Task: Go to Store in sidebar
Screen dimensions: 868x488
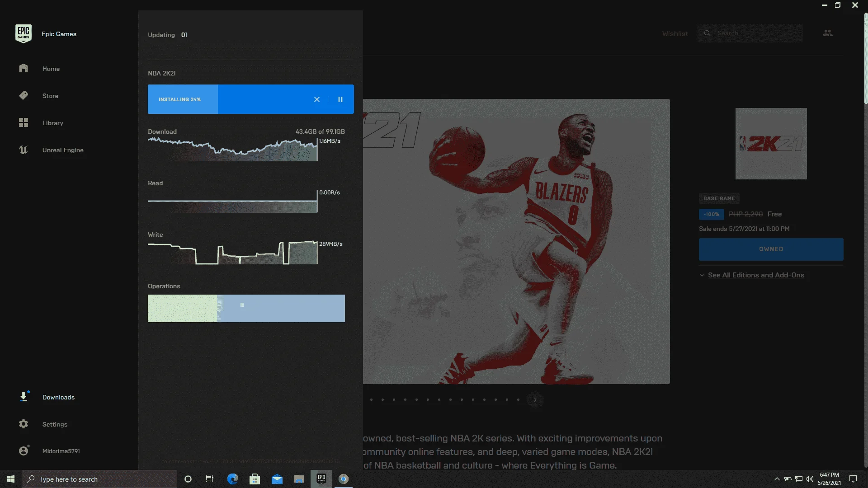Action: pyautogui.click(x=50, y=96)
